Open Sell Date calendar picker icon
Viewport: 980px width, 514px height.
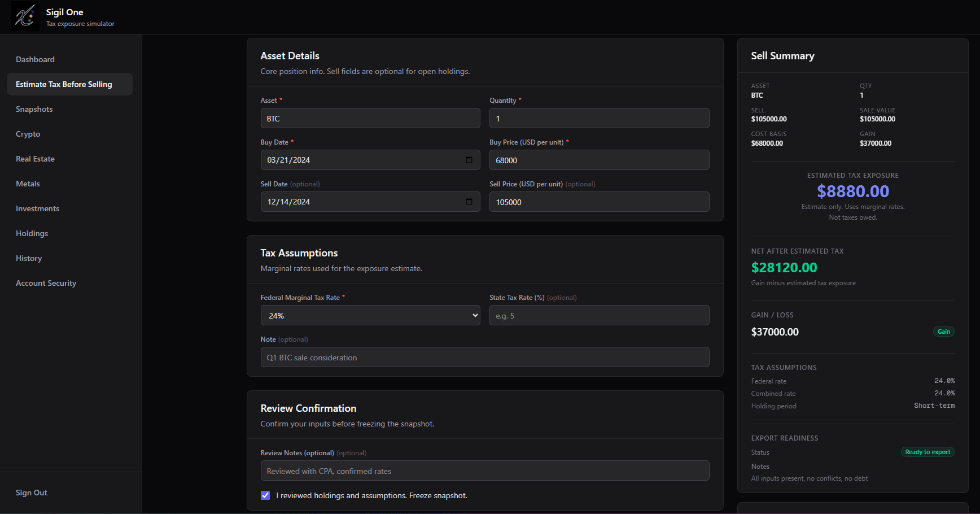469,202
